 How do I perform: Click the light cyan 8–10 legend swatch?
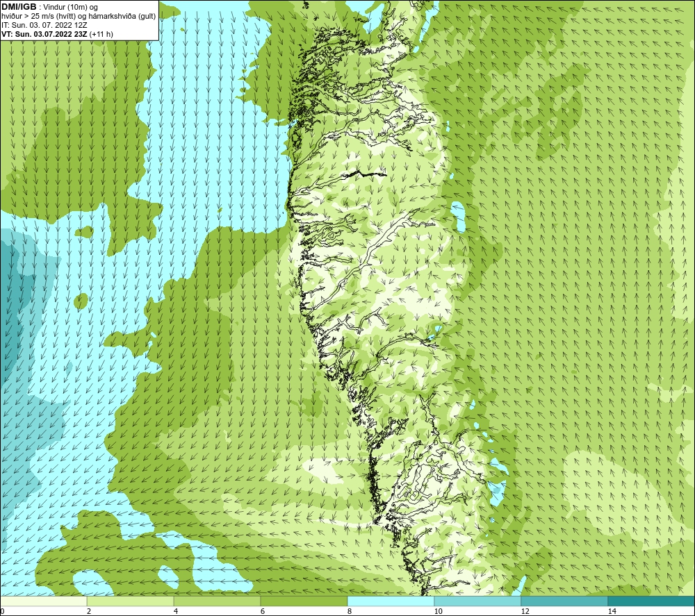pos(391,601)
